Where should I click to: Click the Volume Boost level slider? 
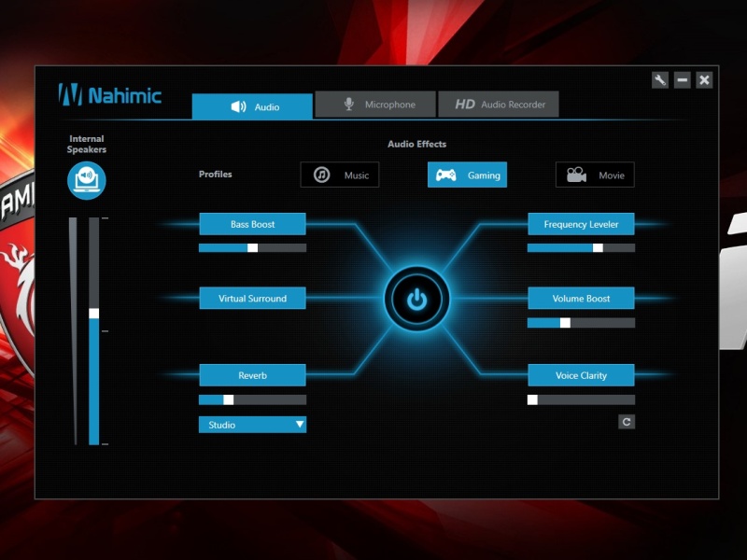[581, 323]
